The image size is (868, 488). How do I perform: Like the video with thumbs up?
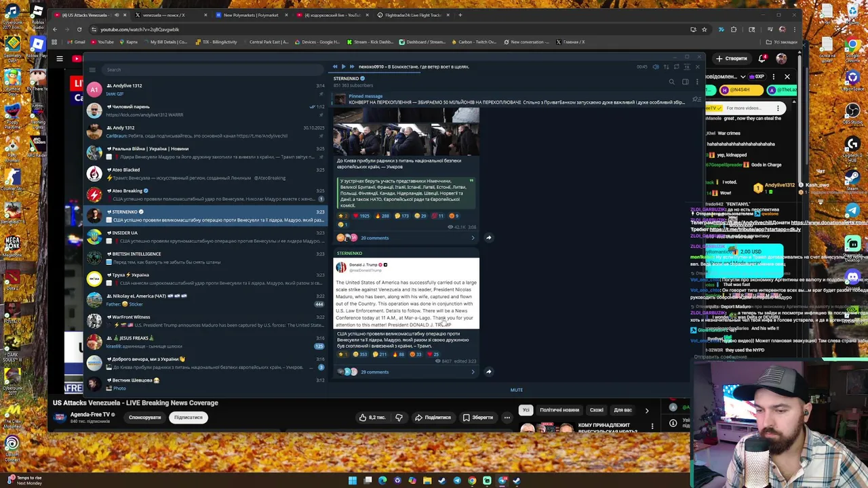tap(373, 418)
